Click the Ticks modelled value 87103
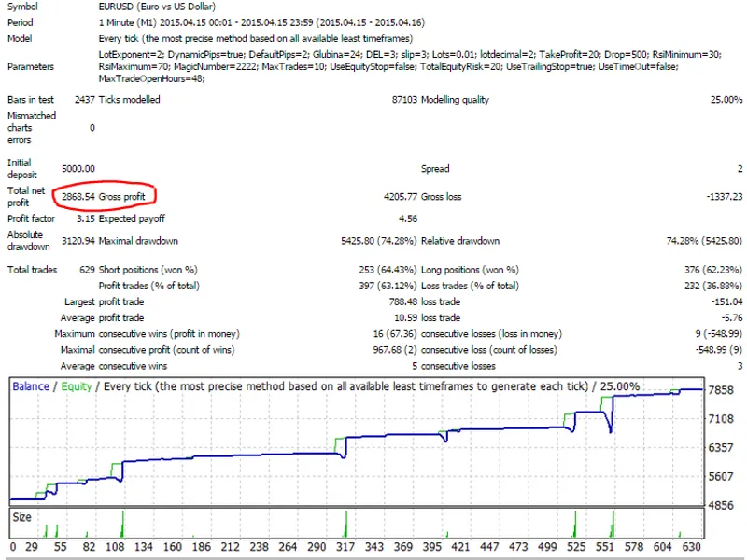 pos(404,100)
